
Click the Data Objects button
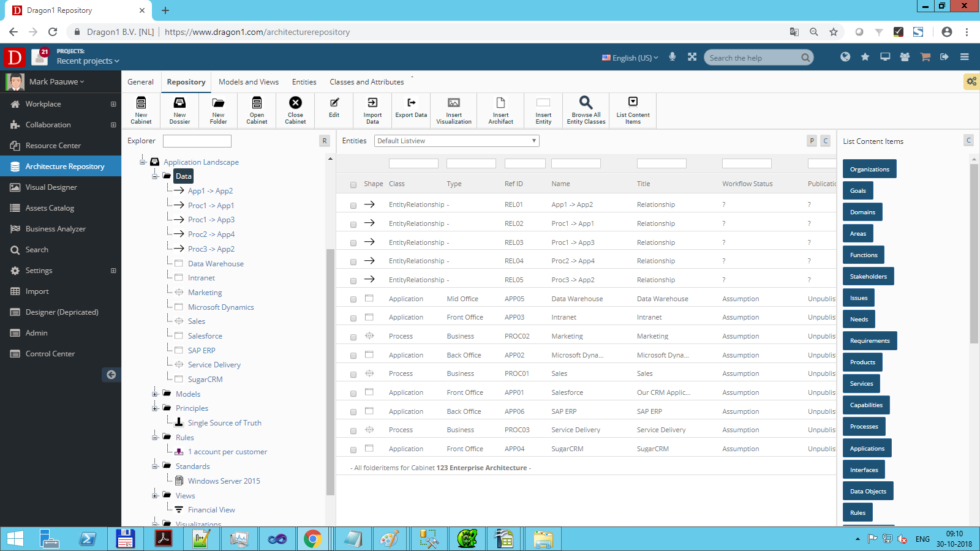tap(868, 491)
